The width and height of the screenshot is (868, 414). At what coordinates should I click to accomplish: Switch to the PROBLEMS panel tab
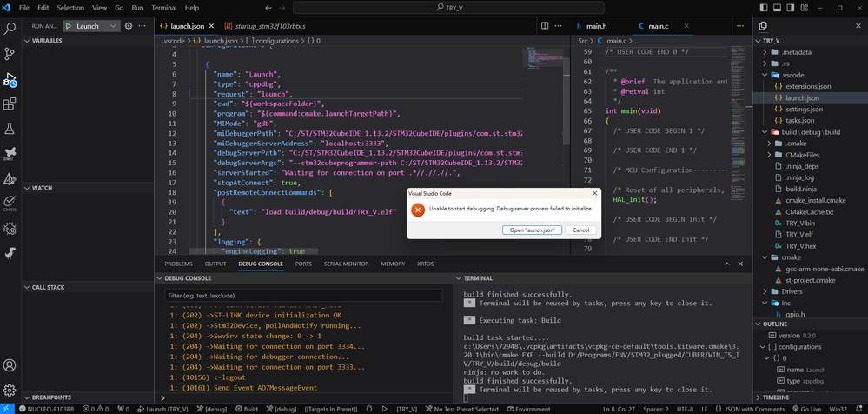coord(178,264)
